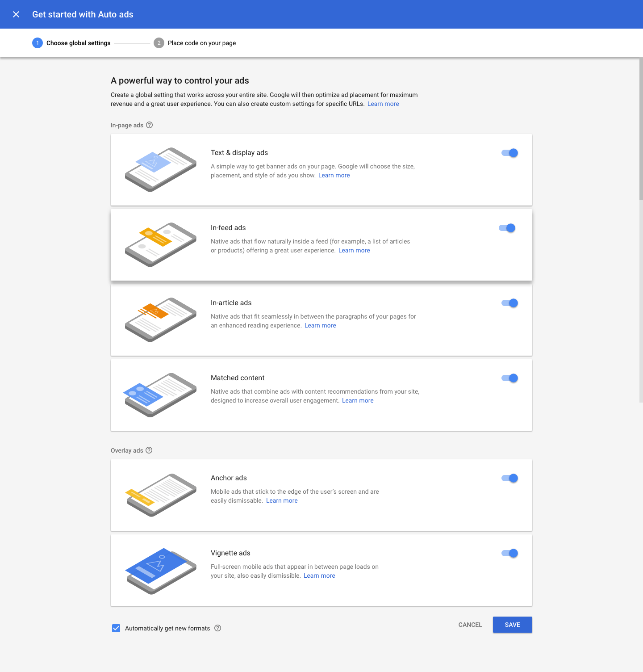Uncheck Automatically get new formats checkbox
The width and height of the screenshot is (643, 672).
click(116, 628)
